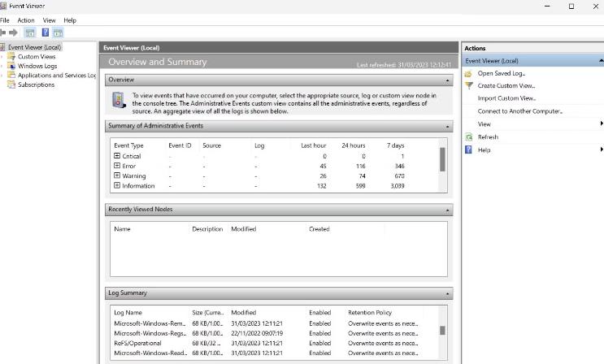Select Applications and Services Logs tree node
This screenshot has width=604, height=364.
point(57,75)
